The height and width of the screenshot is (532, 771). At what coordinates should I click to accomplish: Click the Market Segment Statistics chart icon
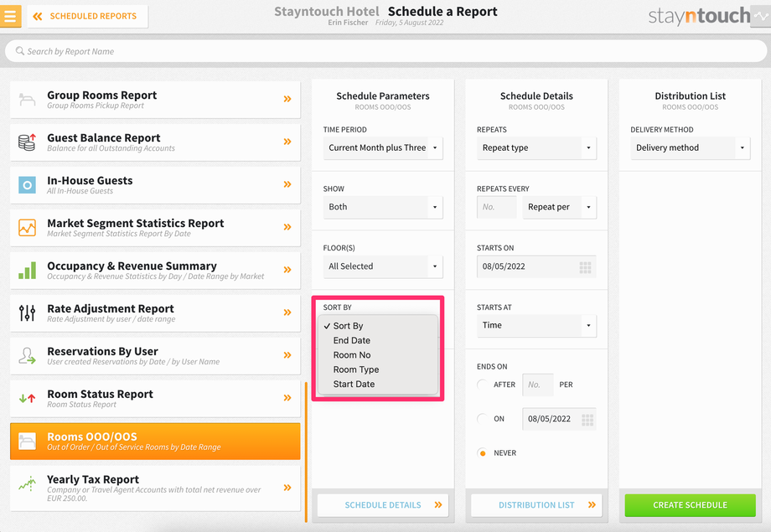tap(27, 228)
